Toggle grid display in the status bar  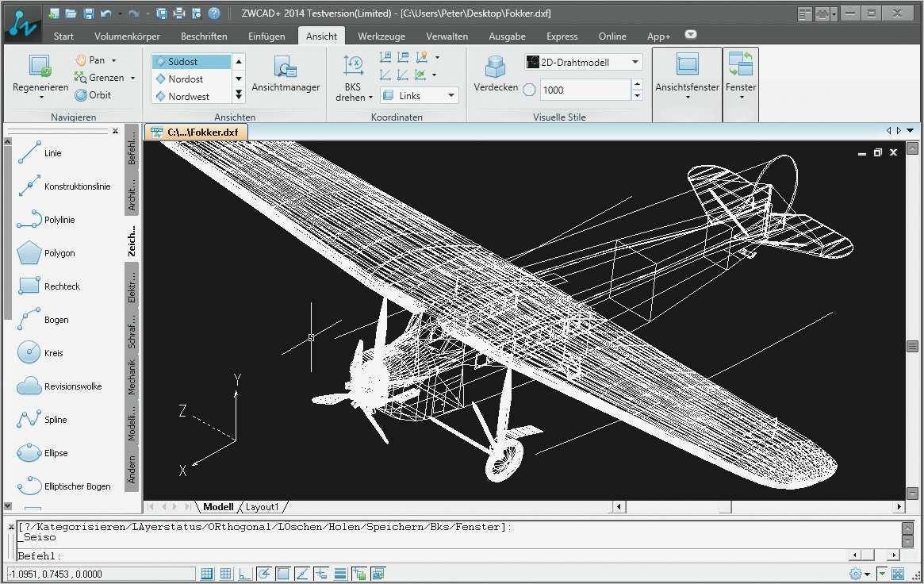pyautogui.click(x=224, y=573)
